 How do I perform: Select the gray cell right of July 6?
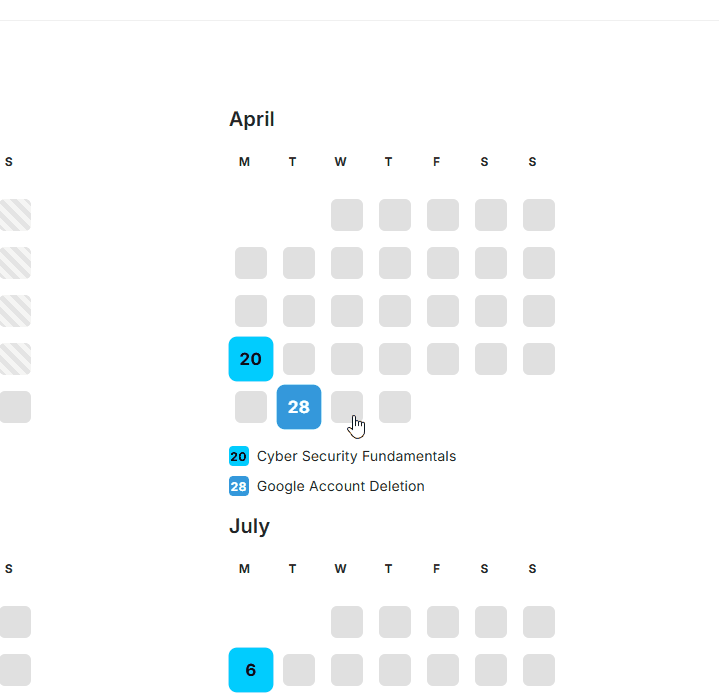(299, 670)
